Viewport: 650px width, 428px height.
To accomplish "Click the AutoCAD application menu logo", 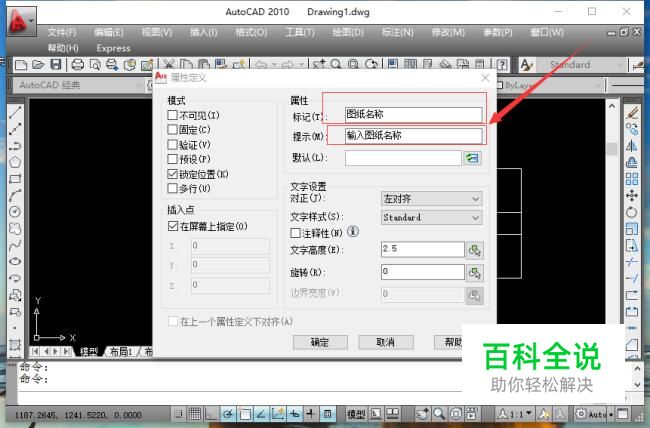I will point(21,21).
